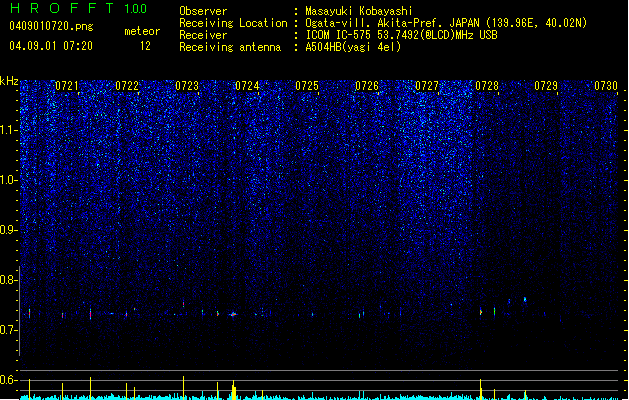Click the 0724 time marker

point(247,86)
